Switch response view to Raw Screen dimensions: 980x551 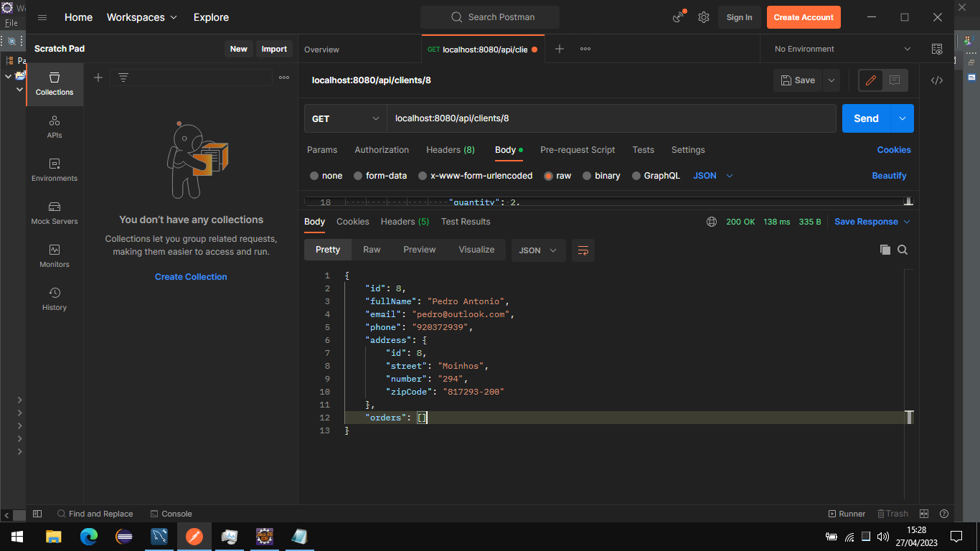pyautogui.click(x=372, y=250)
